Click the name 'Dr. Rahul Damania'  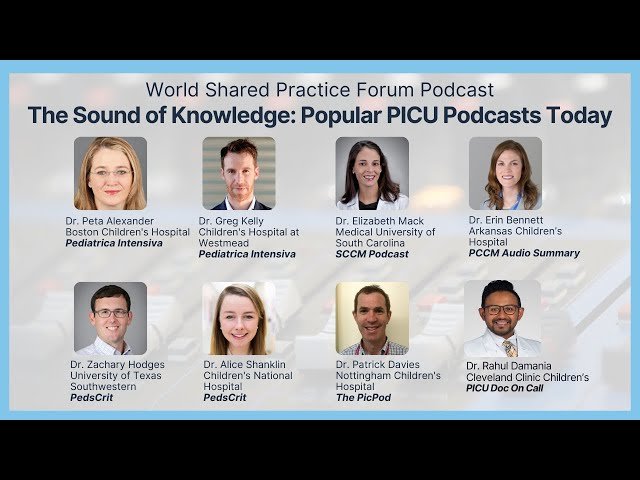click(x=509, y=366)
